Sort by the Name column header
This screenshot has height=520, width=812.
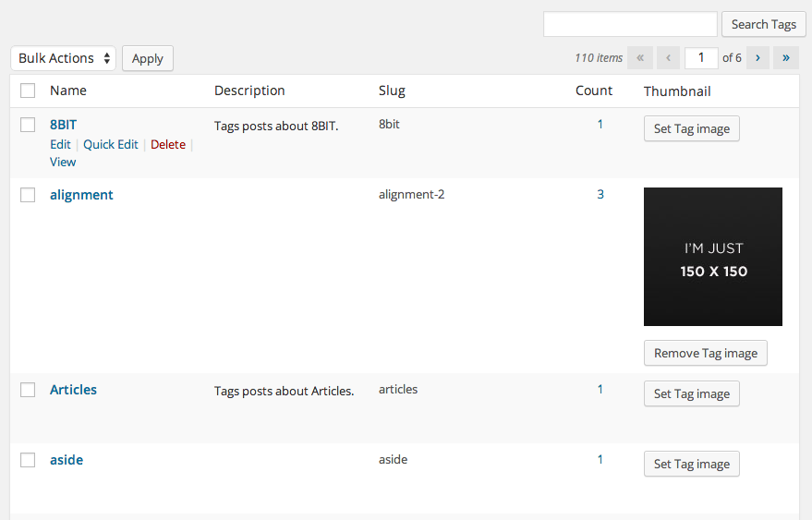pos(68,91)
